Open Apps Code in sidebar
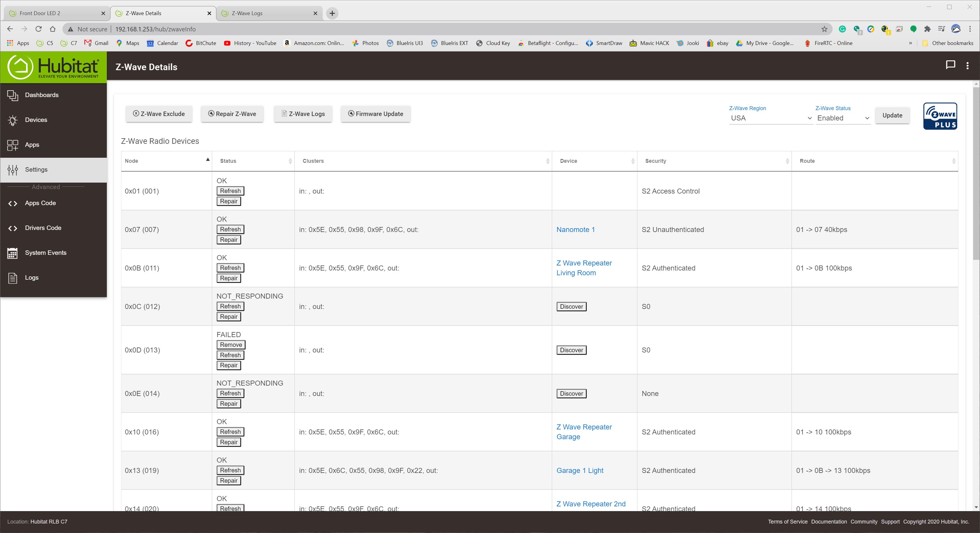Screen dimensions: 980x533 (53, 203)
